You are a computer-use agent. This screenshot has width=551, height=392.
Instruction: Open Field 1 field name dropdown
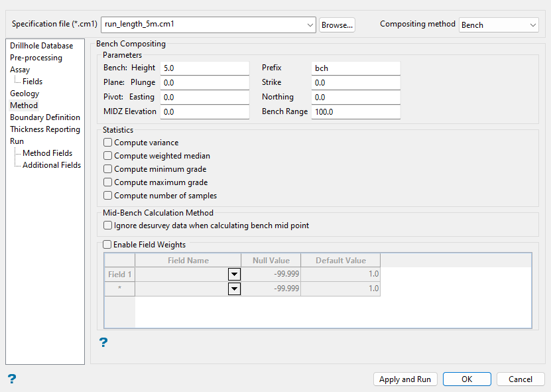pyautogui.click(x=233, y=275)
